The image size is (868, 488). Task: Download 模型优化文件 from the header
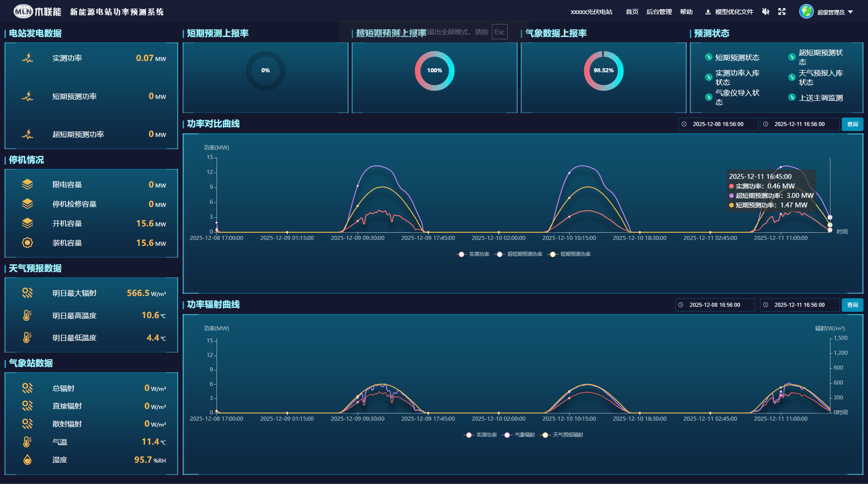coord(729,12)
